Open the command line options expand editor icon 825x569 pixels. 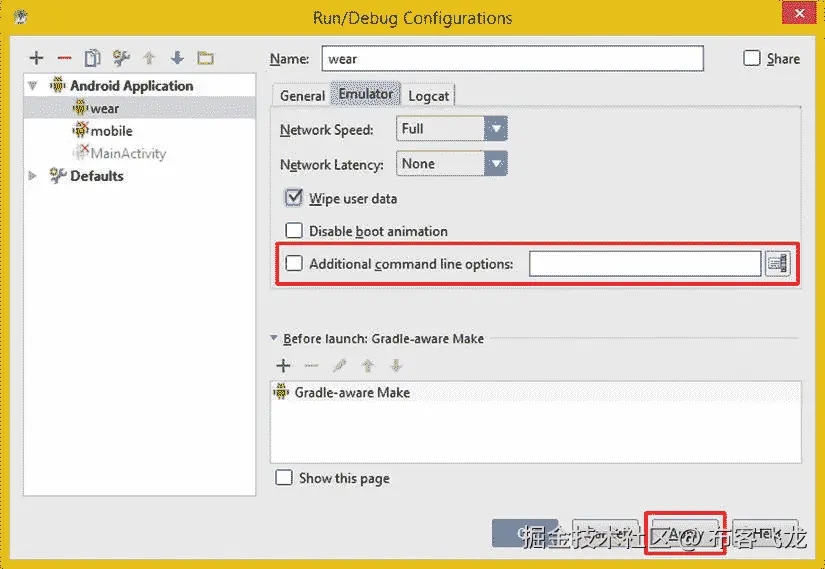[x=778, y=263]
